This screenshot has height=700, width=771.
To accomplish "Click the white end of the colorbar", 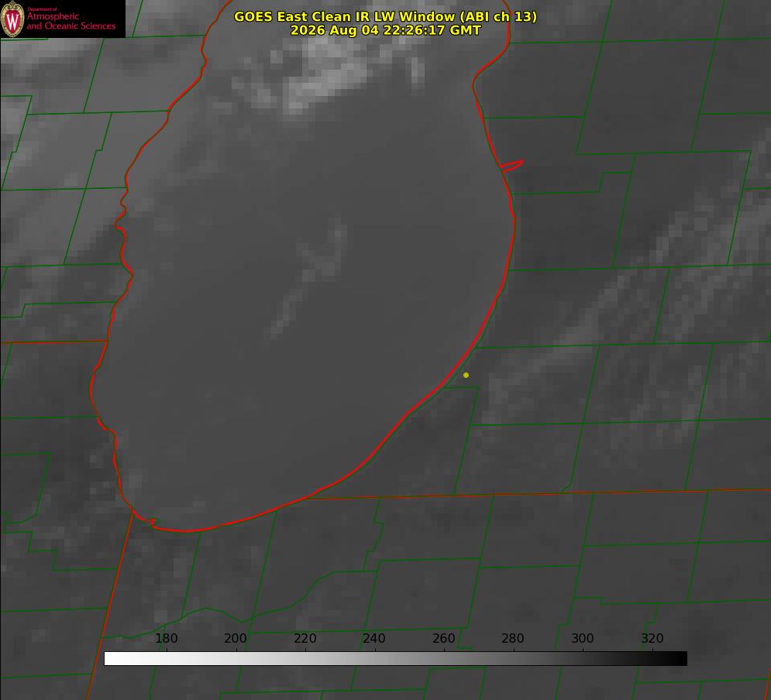I will (x=111, y=659).
